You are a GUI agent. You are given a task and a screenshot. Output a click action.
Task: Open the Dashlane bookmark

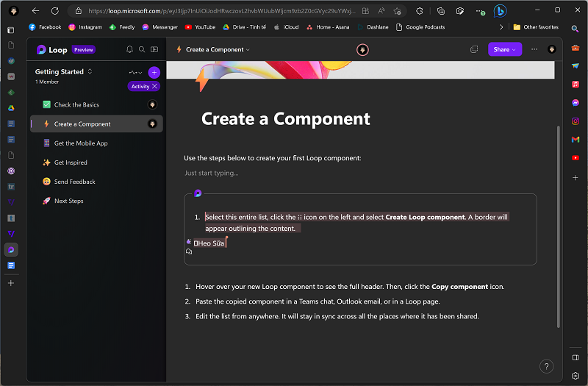(x=373, y=27)
